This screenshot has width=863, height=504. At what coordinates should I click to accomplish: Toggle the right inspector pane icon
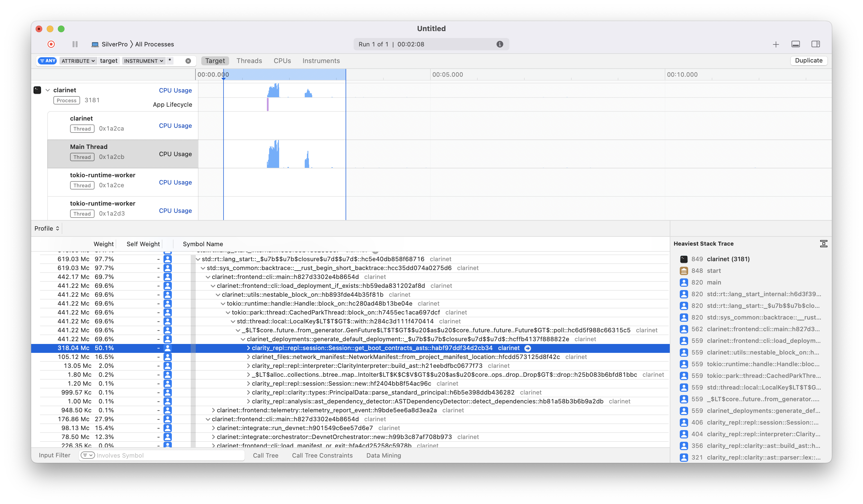[816, 44]
